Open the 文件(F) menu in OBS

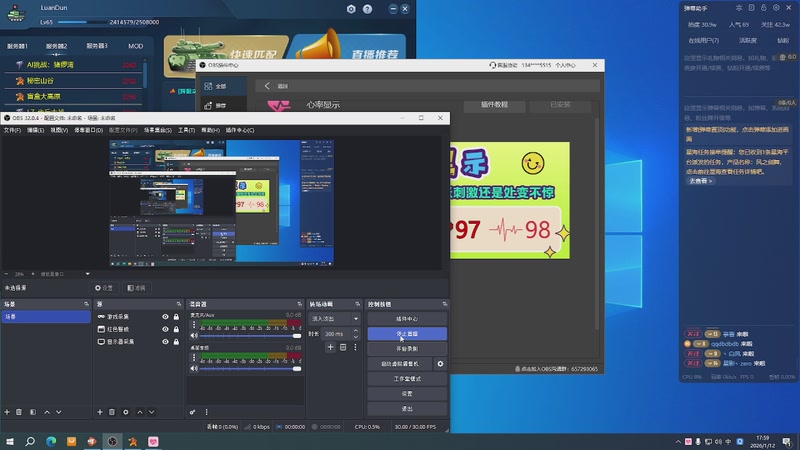[x=12, y=130]
